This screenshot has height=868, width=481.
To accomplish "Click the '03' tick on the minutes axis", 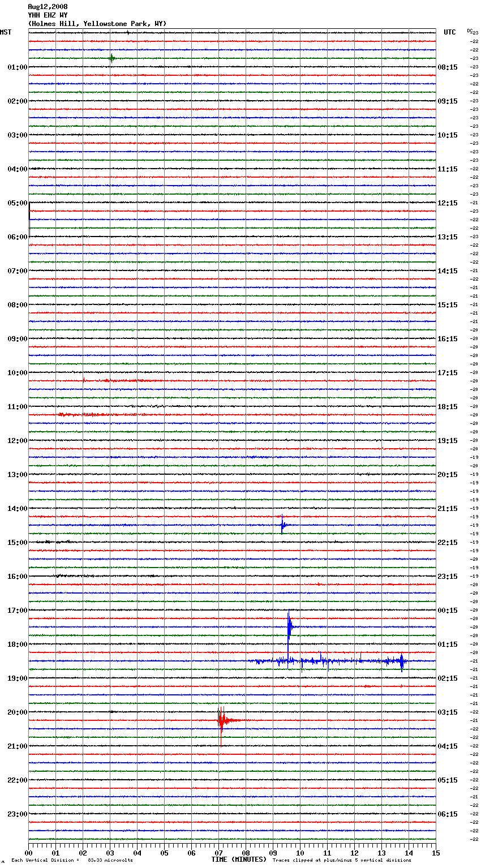I will [110, 853].
